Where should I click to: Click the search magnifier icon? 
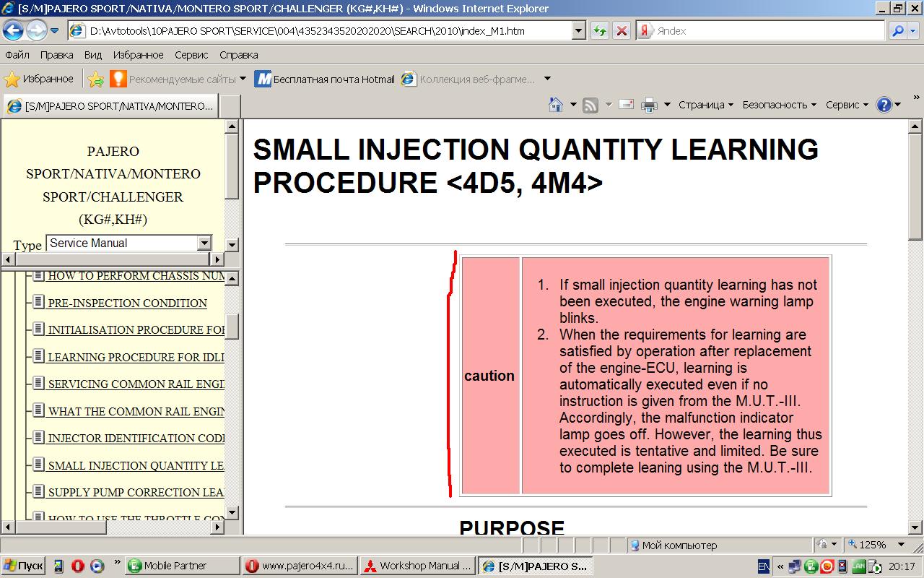(x=897, y=31)
